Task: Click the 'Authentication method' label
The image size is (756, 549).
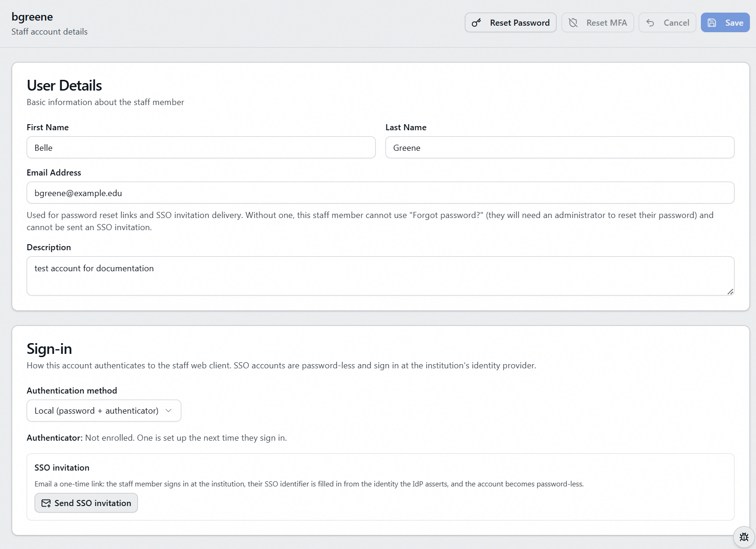Action: (72, 391)
